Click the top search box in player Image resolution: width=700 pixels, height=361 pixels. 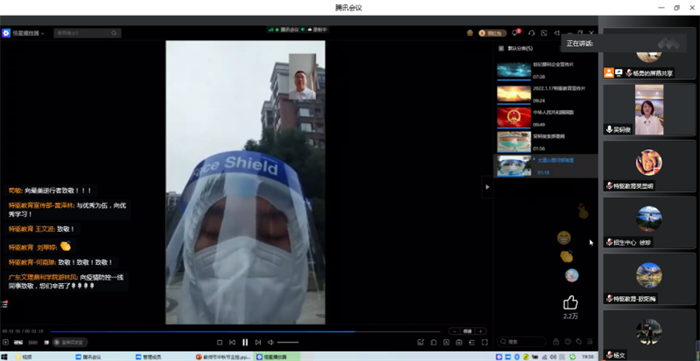pos(87,33)
